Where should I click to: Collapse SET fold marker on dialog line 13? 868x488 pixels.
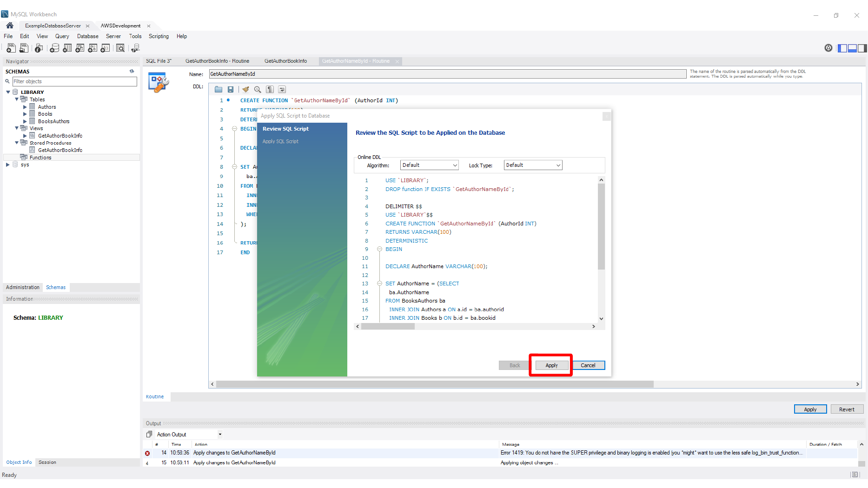379,284
